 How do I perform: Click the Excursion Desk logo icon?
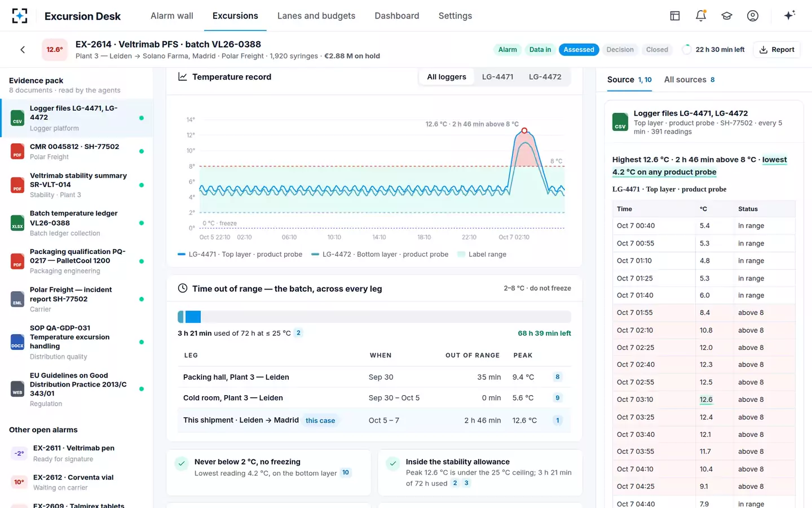[20, 16]
